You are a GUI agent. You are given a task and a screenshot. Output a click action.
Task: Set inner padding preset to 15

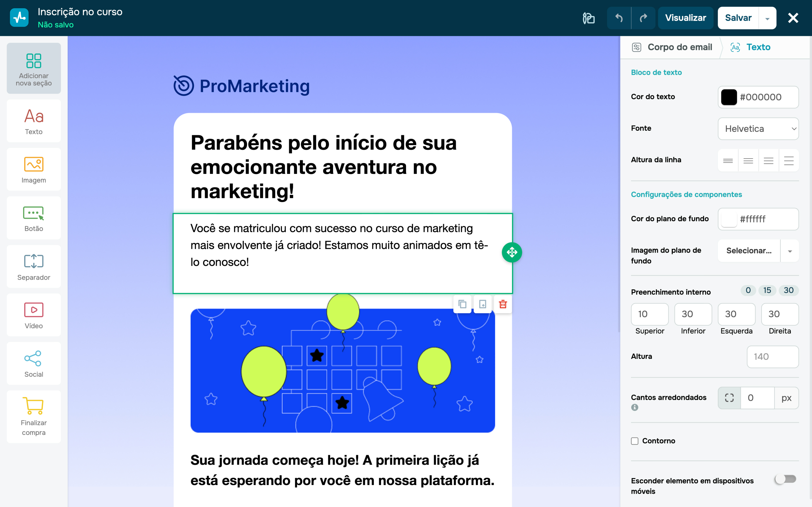click(x=767, y=290)
